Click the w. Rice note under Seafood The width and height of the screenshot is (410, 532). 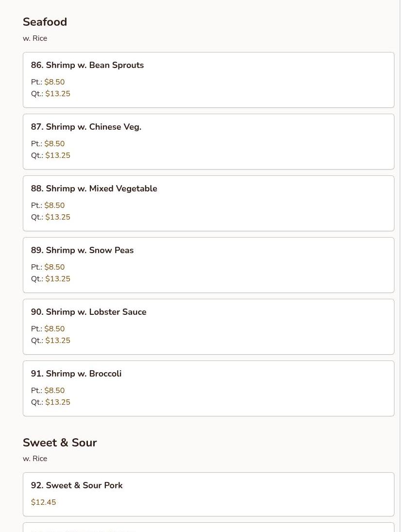[x=35, y=38]
